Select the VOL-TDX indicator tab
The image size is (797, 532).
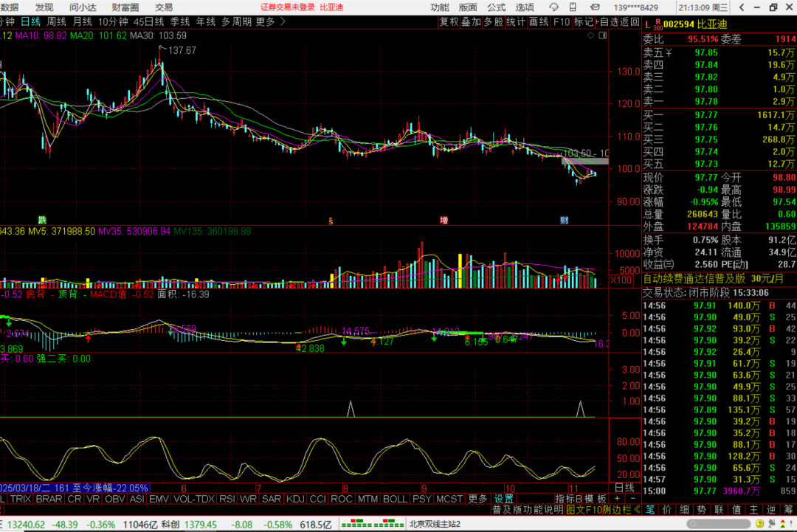pos(195,499)
